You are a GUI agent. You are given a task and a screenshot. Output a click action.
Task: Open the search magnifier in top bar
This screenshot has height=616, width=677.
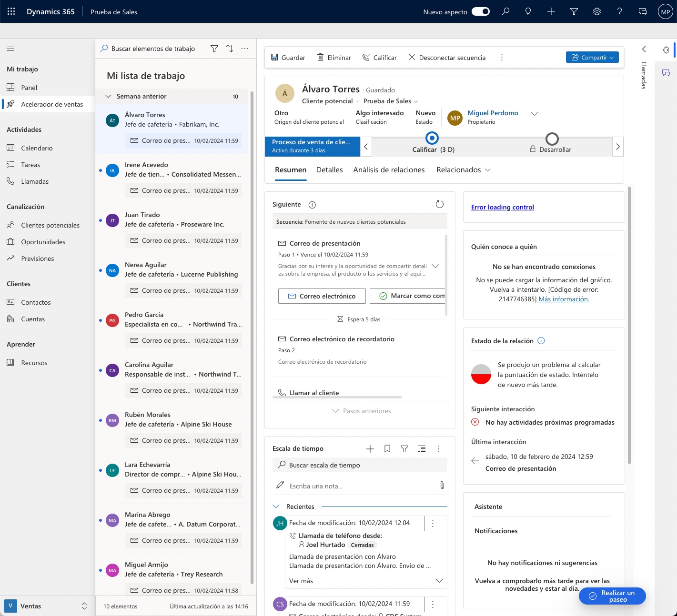(505, 11)
